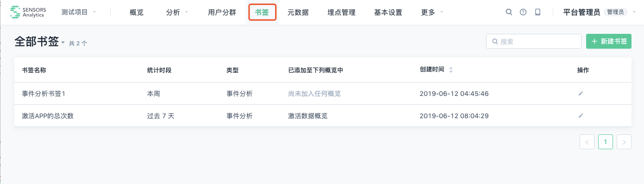Viewport: 644px width, 184px height.
Task: Click the 搜索 input field
Action: tap(534, 41)
